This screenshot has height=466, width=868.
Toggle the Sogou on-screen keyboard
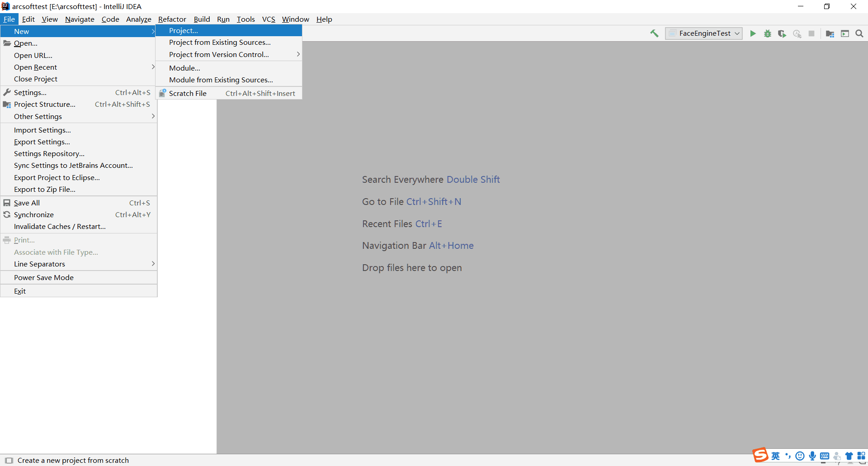click(x=825, y=456)
